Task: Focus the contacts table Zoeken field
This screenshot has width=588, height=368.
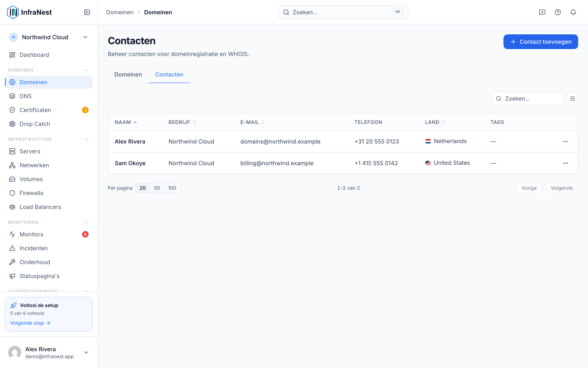Action: [x=527, y=99]
